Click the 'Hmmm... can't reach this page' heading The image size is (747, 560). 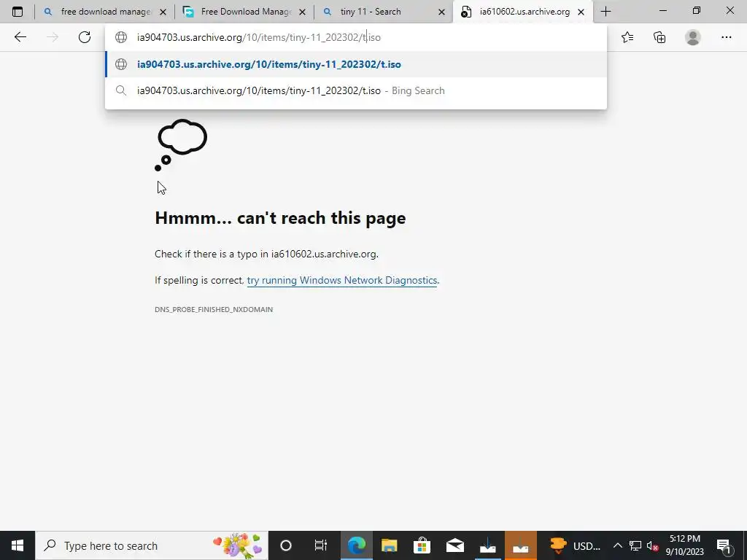click(x=280, y=217)
